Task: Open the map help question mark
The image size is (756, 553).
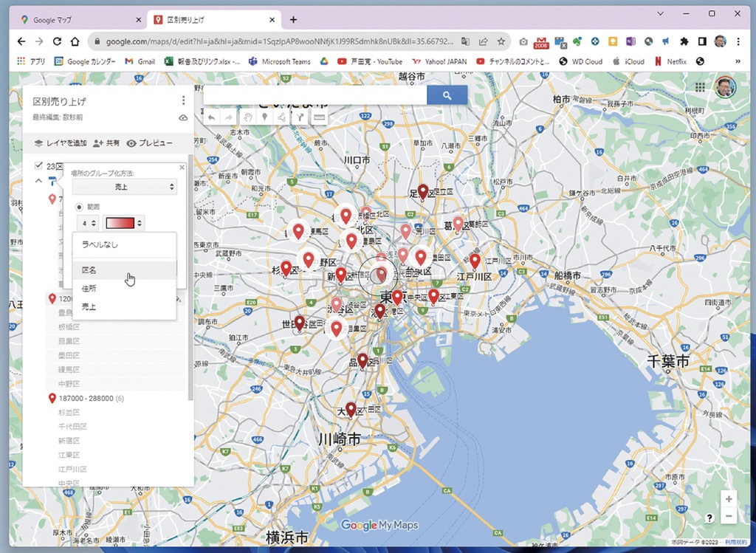Action: (709, 518)
